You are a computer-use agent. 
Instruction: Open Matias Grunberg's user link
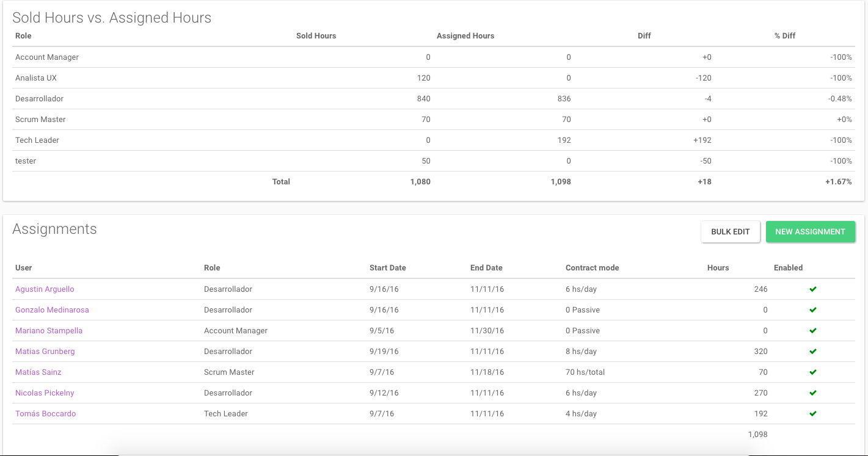coord(45,352)
